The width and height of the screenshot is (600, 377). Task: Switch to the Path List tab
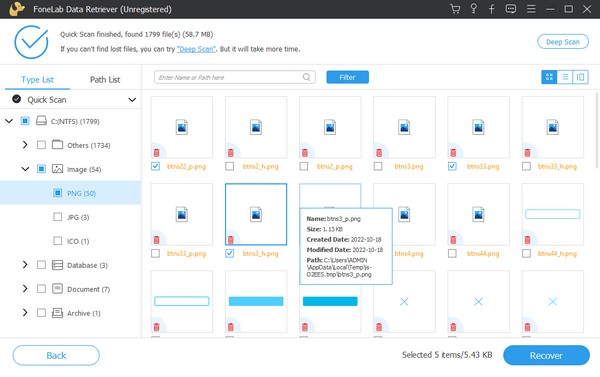[105, 80]
